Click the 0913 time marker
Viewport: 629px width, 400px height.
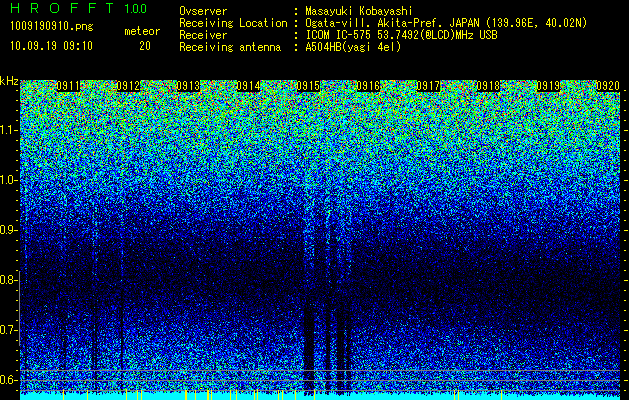coord(188,86)
